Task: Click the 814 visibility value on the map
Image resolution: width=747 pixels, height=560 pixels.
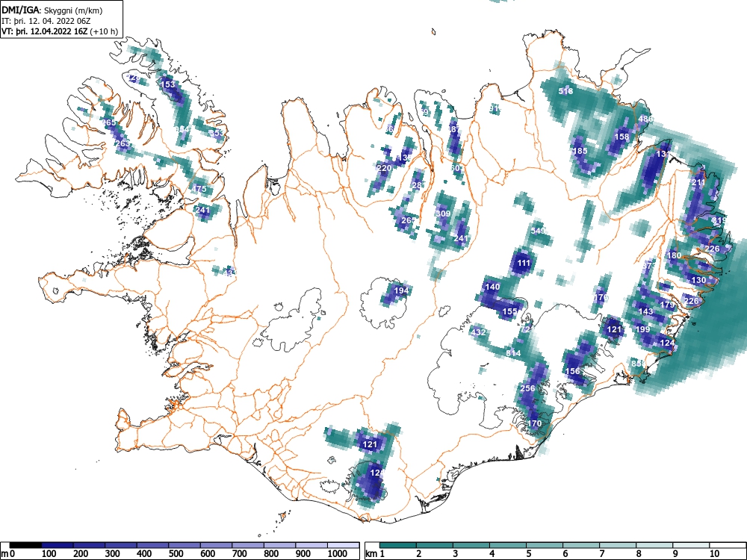Action: point(513,353)
